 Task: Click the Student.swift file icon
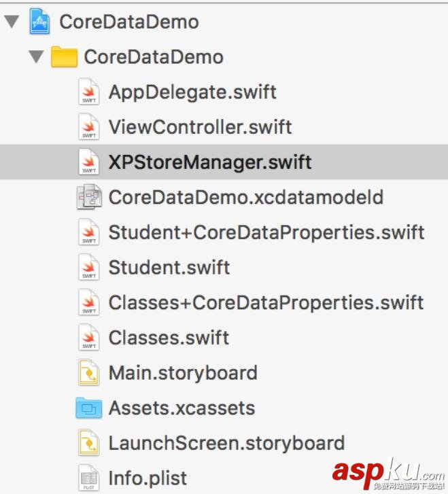coord(89,267)
